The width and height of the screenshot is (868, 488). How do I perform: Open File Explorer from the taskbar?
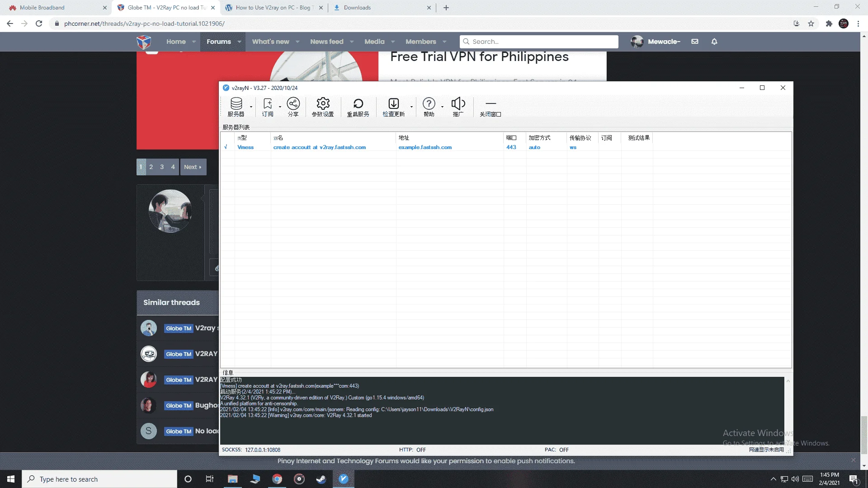[x=233, y=479]
